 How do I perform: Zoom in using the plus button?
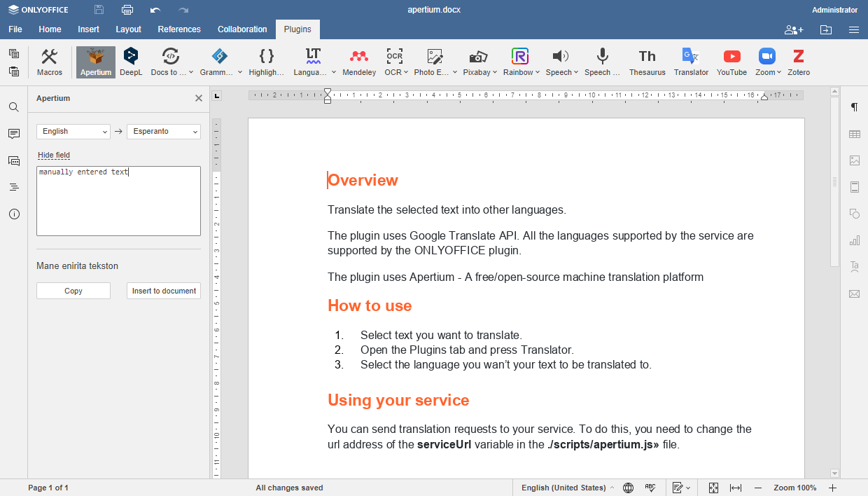[x=833, y=488]
